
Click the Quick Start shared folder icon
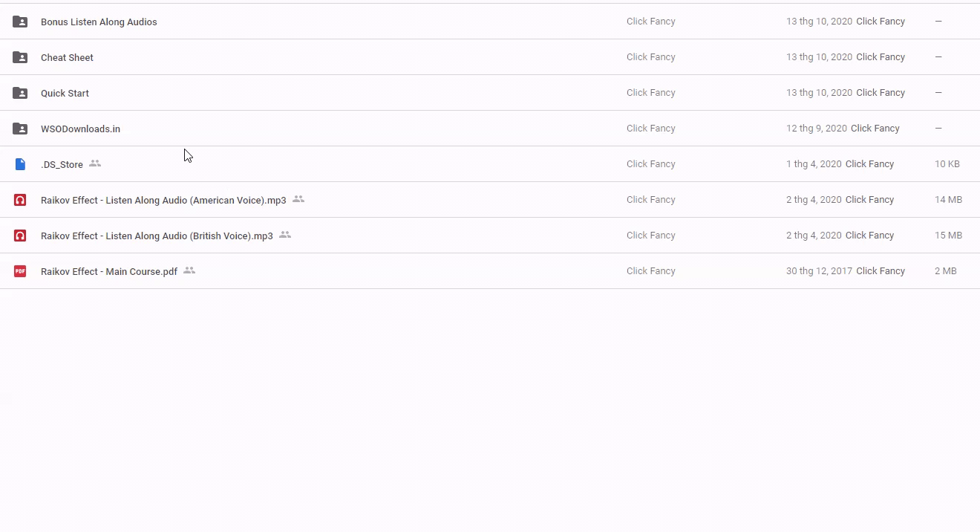(20, 93)
